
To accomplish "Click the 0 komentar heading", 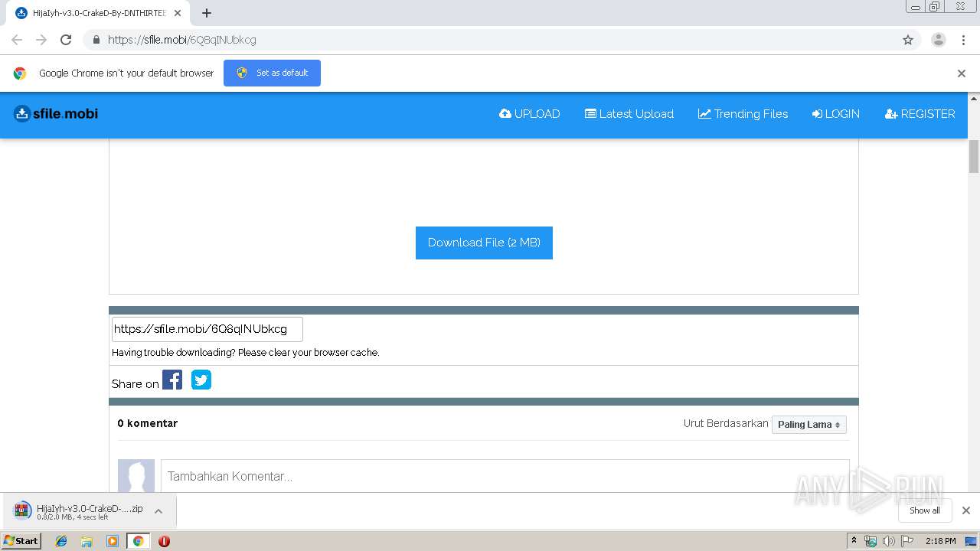I will tap(148, 423).
